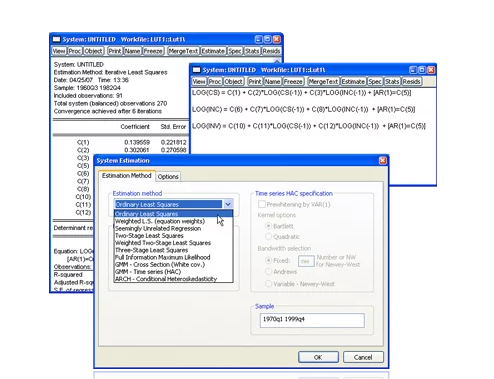Select Ordinary Least Squares in the list

(x=173, y=214)
